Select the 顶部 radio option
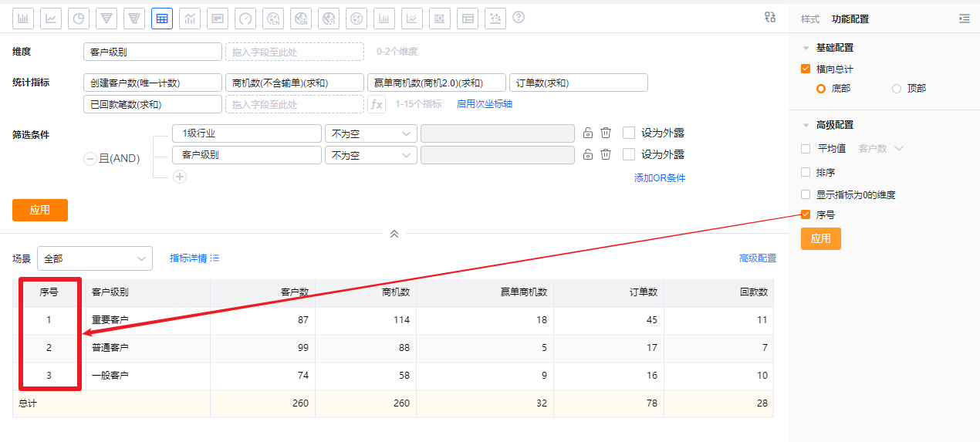 [x=897, y=89]
